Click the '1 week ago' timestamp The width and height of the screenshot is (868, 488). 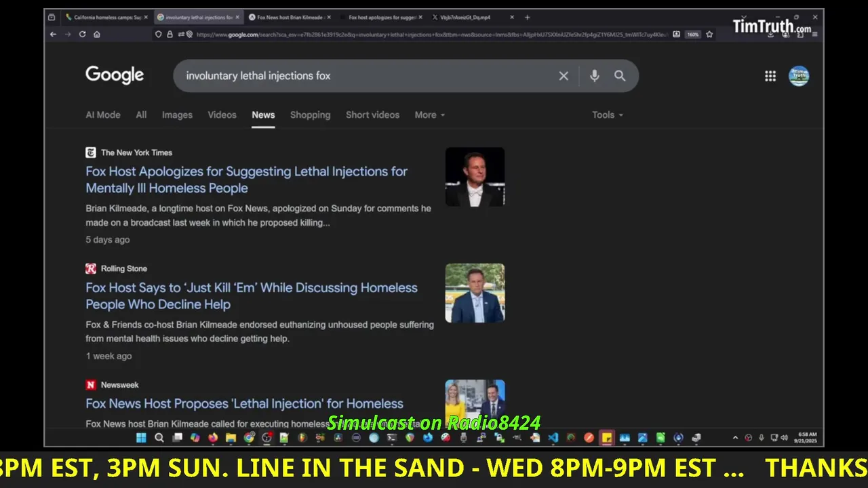pyautogui.click(x=108, y=356)
